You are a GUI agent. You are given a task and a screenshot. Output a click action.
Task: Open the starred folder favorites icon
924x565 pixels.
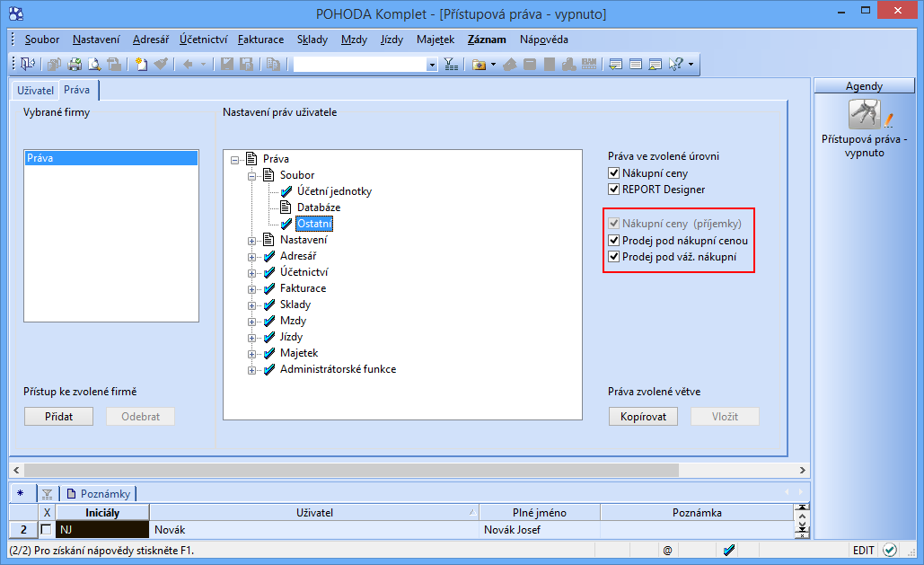click(x=480, y=64)
